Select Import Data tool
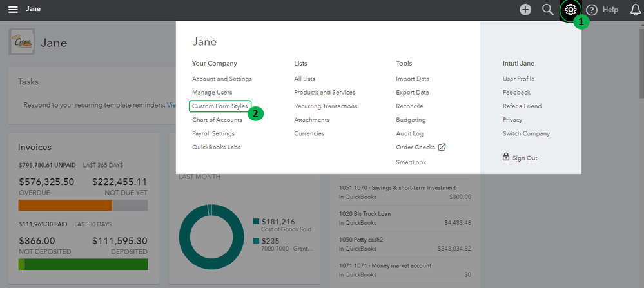 (413, 79)
